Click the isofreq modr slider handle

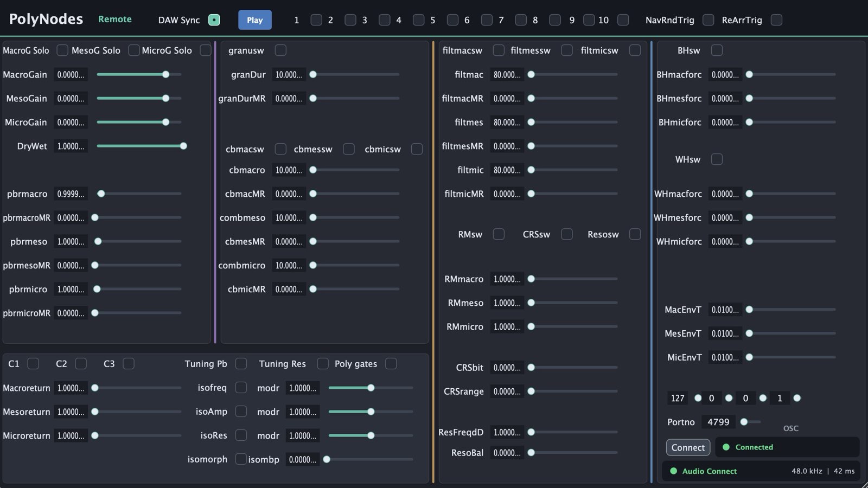pyautogui.click(x=371, y=388)
